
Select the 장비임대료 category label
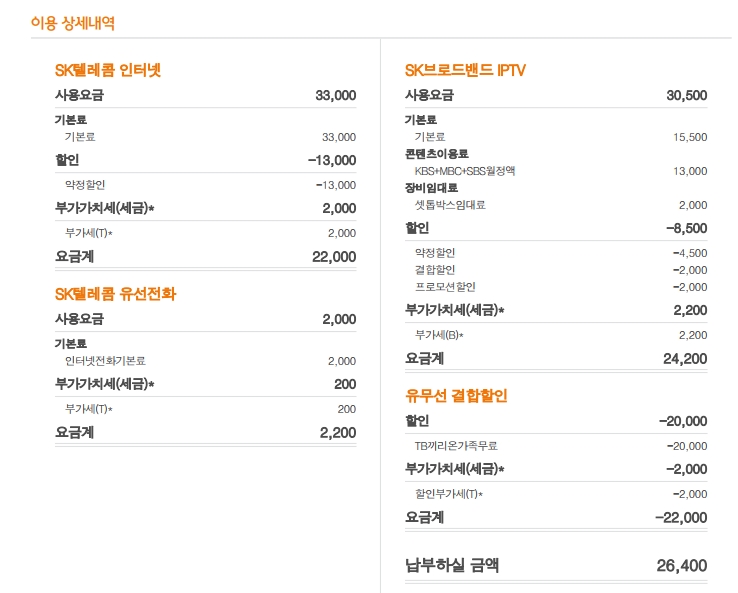pyautogui.click(x=431, y=188)
